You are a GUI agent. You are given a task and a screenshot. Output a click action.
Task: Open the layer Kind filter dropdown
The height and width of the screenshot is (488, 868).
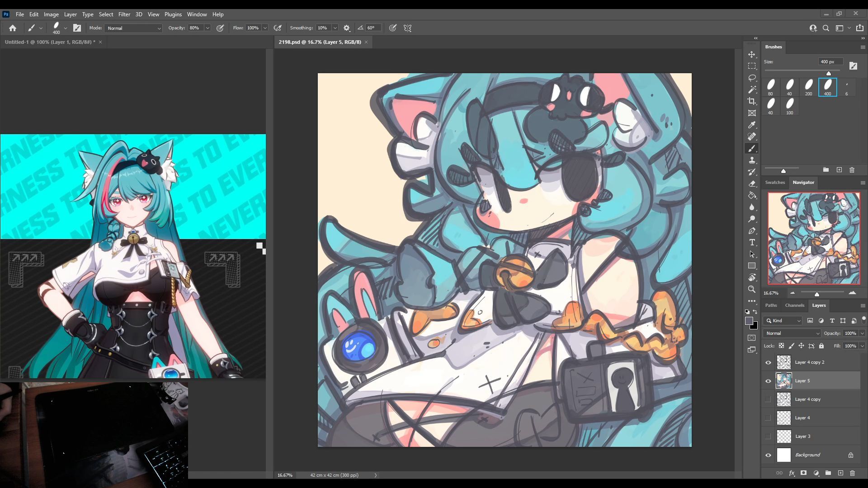point(783,321)
